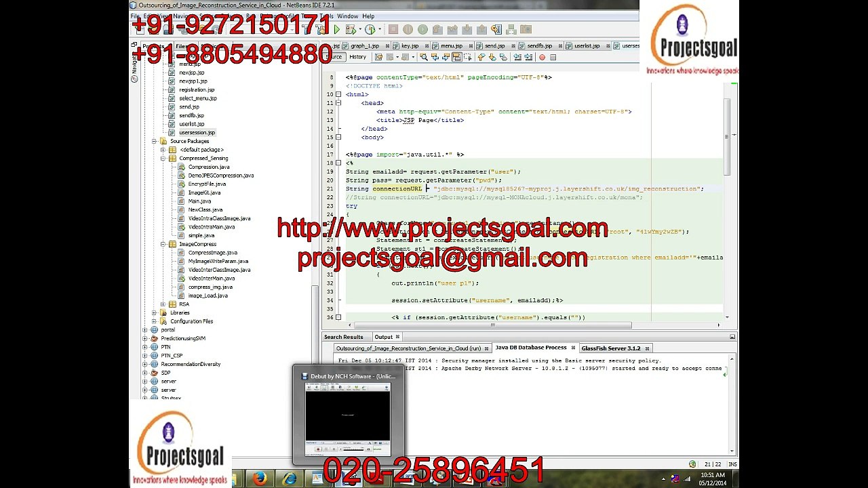Jump to the next bookmark icon
Screen dimensions: 868x488
pyautogui.click(x=492, y=58)
